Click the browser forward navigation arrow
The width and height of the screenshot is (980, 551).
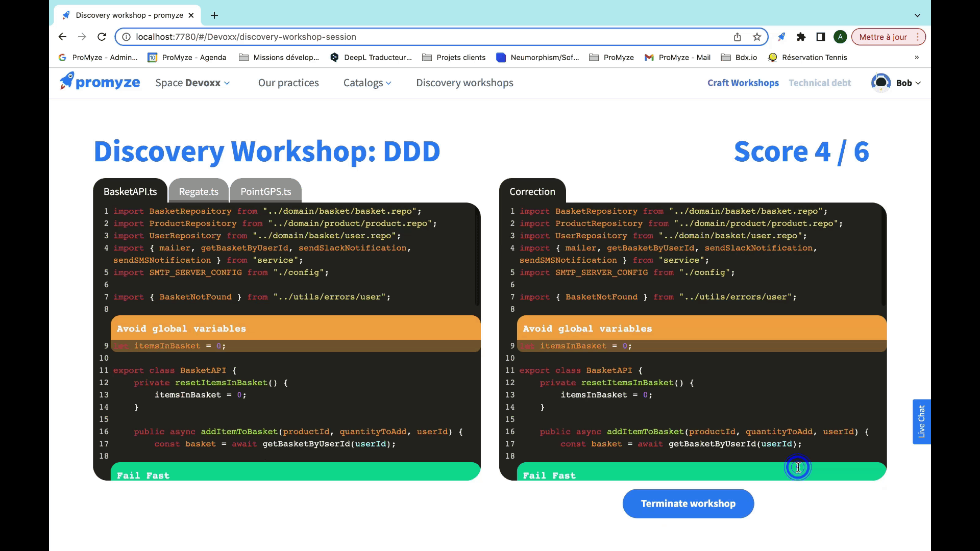coord(82,36)
